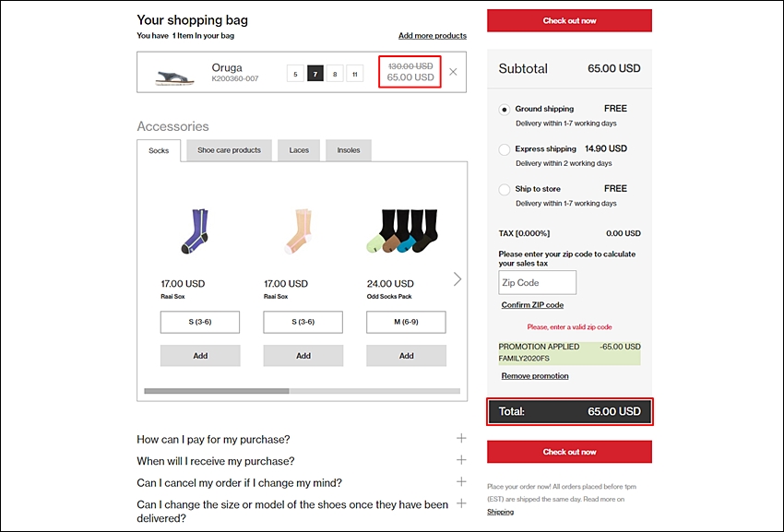Image resolution: width=784 pixels, height=532 pixels.
Task: Click the Oruga sandal thumbnail image
Action: [x=174, y=77]
